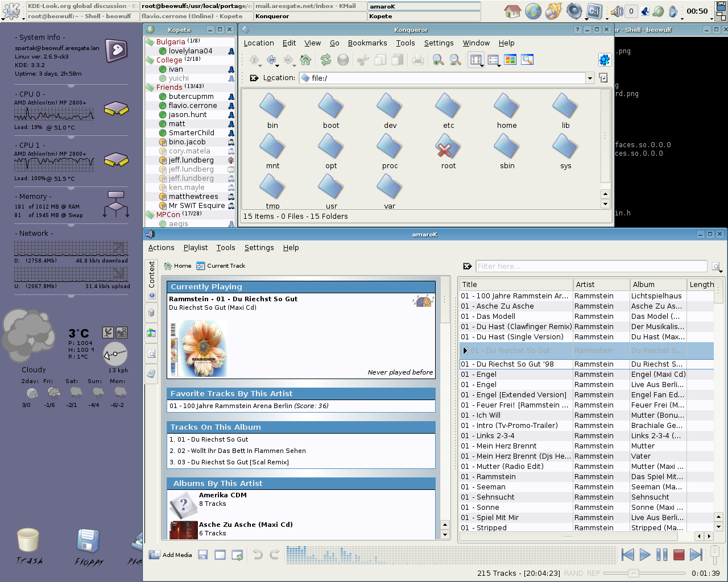
Task: Open the K menu launcher button
Action: pyautogui.click(x=12, y=11)
